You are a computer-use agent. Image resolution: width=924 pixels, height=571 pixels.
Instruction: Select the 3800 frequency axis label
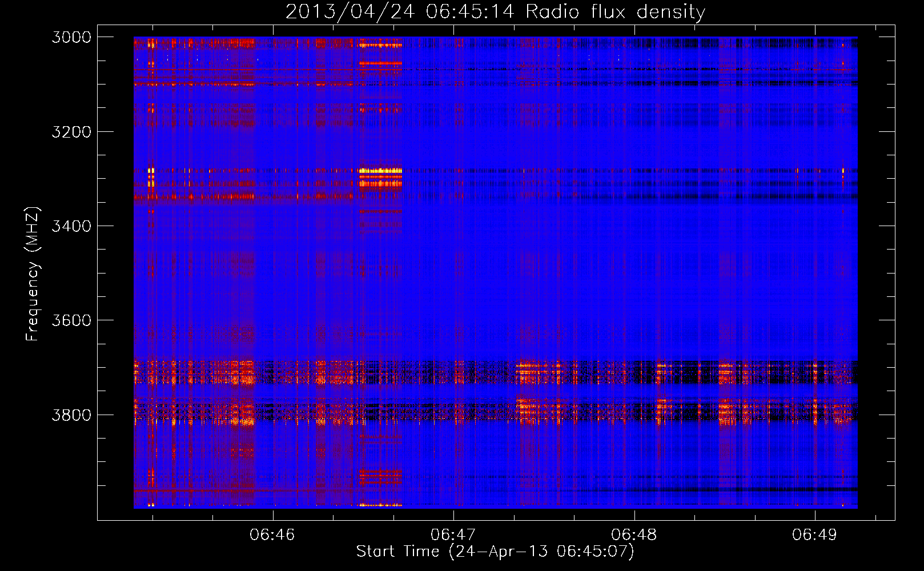(x=71, y=415)
